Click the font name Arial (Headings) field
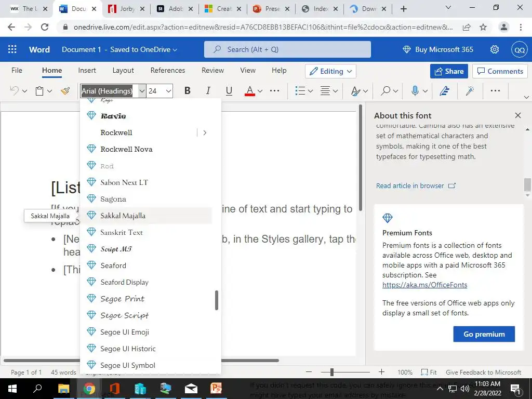532x399 pixels. point(109,91)
